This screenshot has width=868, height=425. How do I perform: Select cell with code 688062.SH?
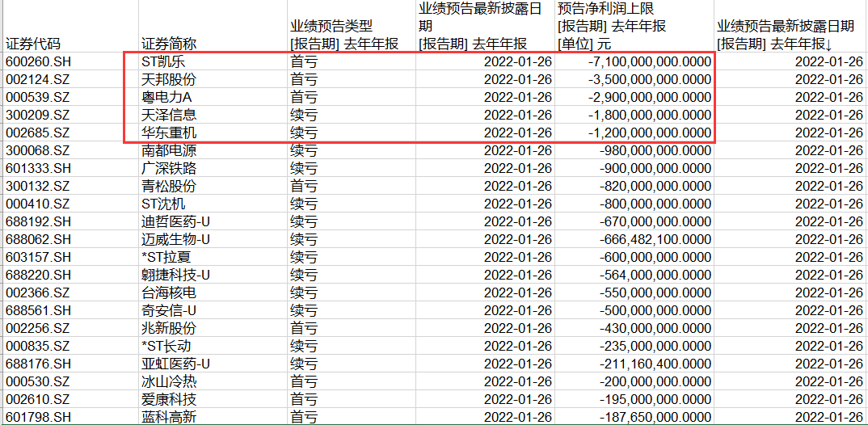coord(70,239)
